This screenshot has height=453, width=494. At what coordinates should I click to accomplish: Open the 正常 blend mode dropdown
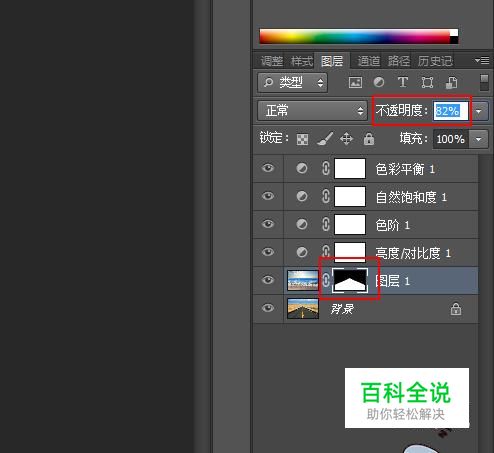312,111
